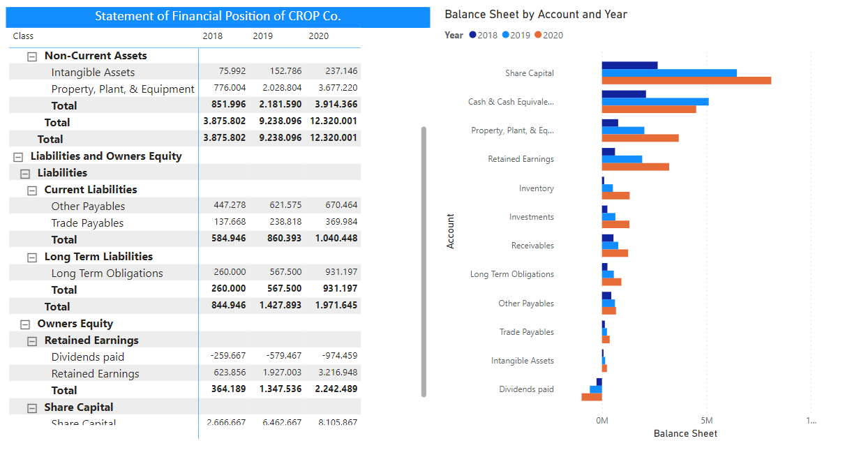868x450 pixels.
Task: Click the matrix vertical scrollbar
Action: pos(424,262)
